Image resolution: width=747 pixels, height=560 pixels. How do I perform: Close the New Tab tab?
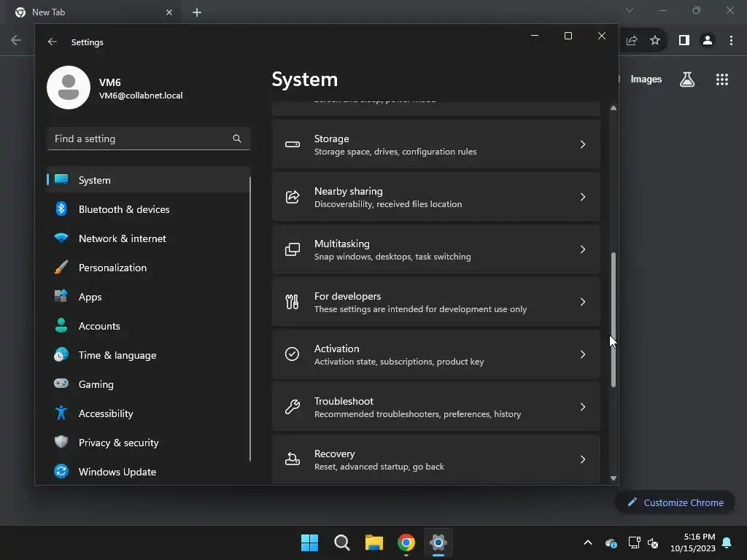pos(169,12)
